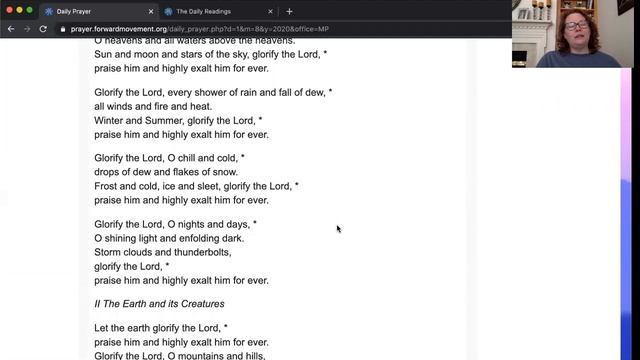Click line 'Winter and Summer, glorify the Lord'
The height and width of the screenshot is (360, 640).
click(178, 120)
